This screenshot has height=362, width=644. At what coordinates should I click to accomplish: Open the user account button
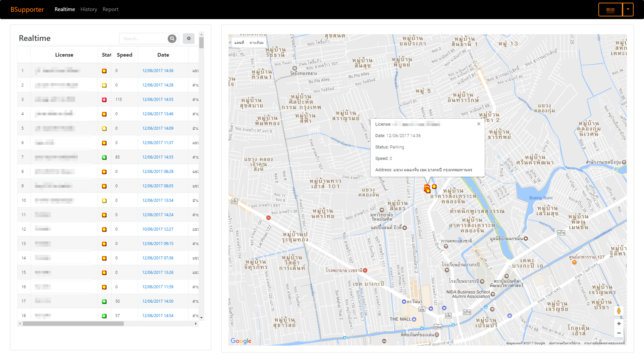click(610, 10)
